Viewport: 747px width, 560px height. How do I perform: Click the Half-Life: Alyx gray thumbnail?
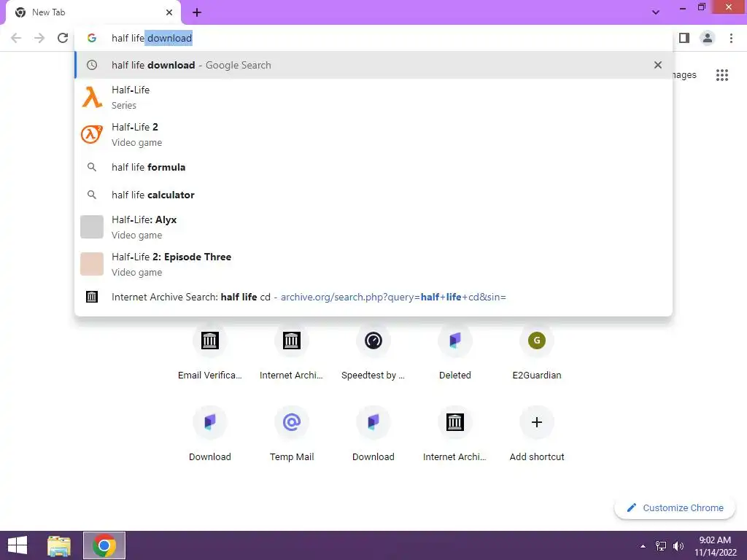(92, 227)
